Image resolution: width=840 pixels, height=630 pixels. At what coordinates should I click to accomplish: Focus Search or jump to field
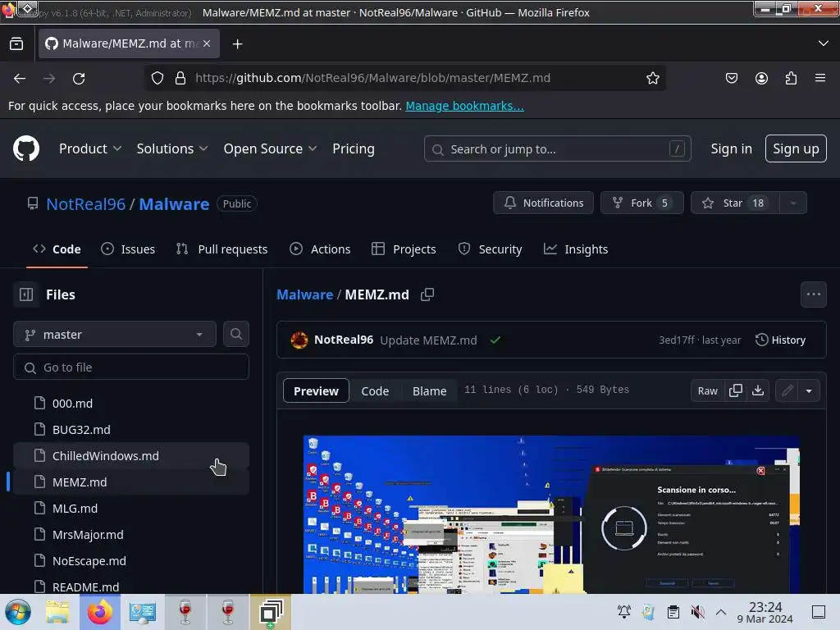(557, 149)
